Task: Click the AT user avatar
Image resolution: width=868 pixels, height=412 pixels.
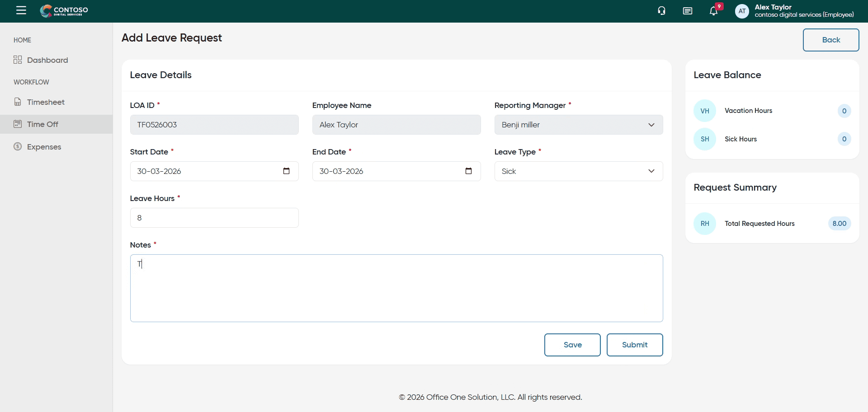Action: pos(742,11)
